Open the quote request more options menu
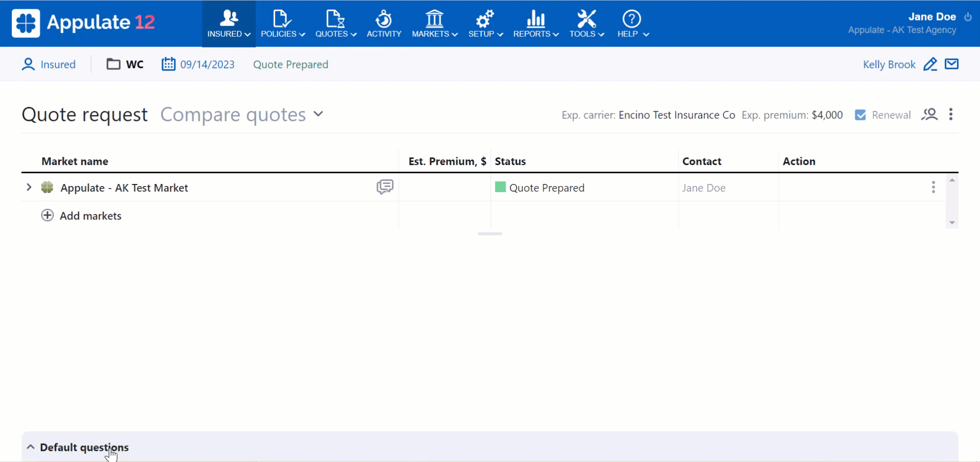Viewport: 980px width, 462px height. point(951,114)
